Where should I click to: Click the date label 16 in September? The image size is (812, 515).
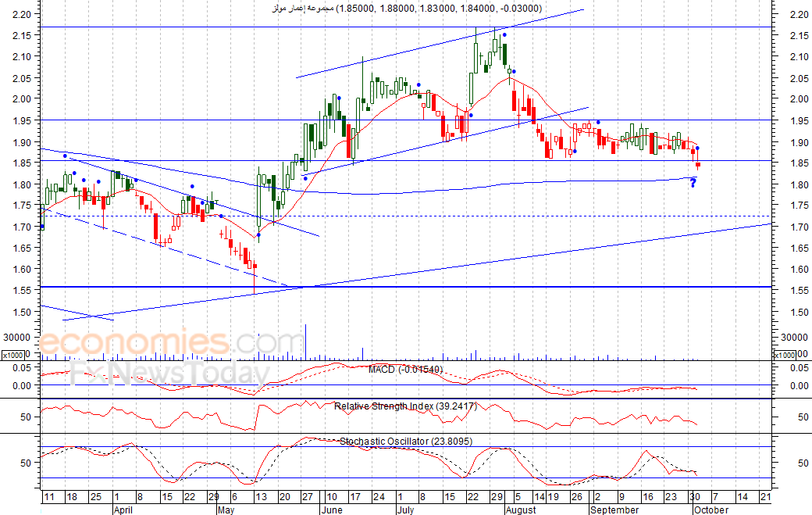[648, 497]
